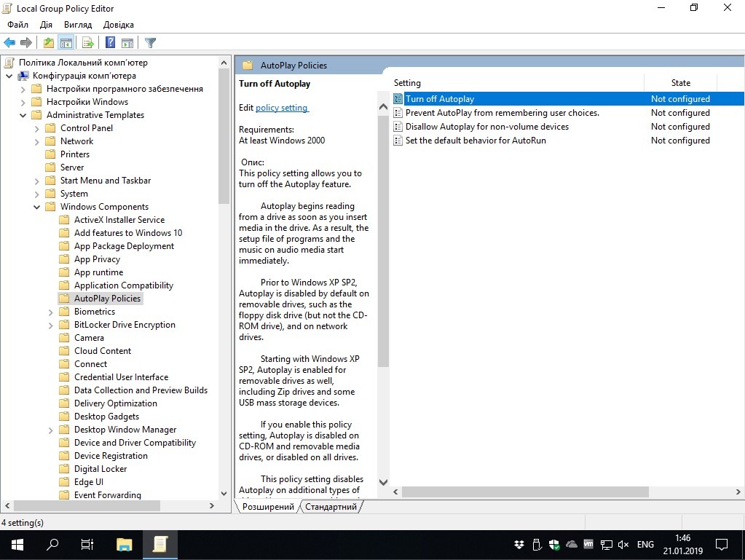Unmute using the tray volume icon
745x560 pixels.
click(623, 544)
